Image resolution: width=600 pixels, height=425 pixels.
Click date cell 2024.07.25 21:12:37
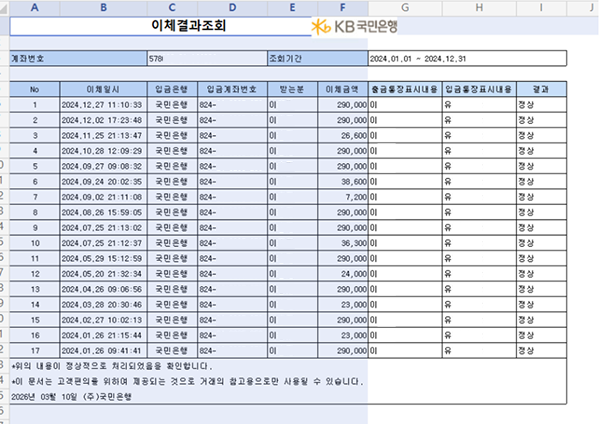pyautogui.click(x=103, y=243)
